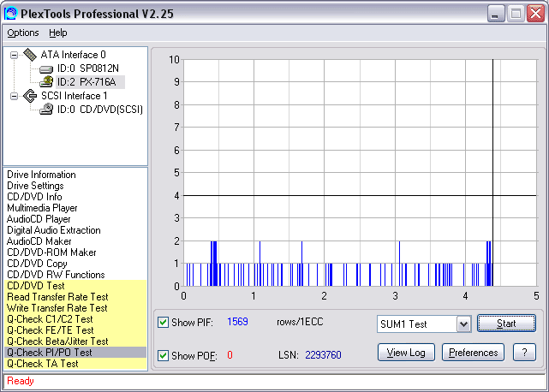Select ID:0 SP0812N drive entry
549x392 pixels.
pyautogui.click(x=88, y=68)
